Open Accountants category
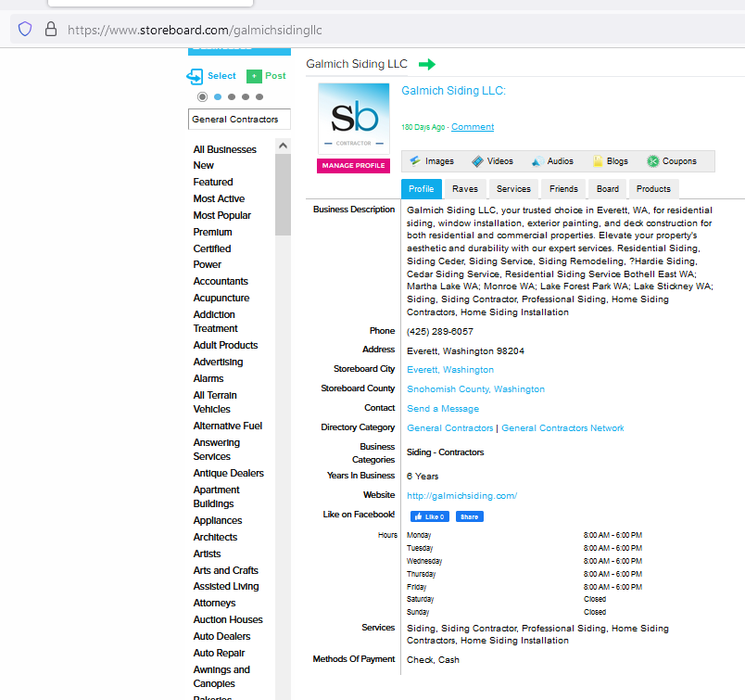745x700 pixels. (x=221, y=281)
